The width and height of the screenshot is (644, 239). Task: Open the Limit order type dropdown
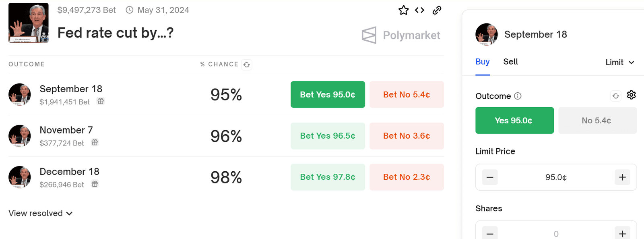[x=619, y=62]
